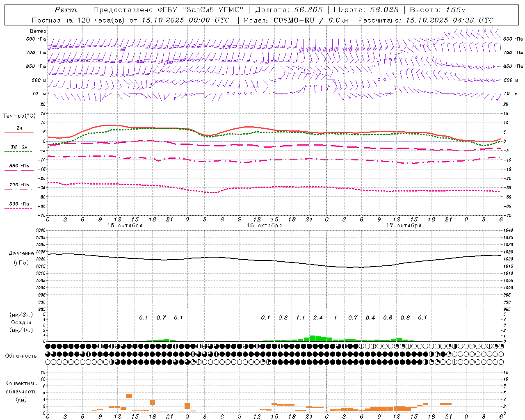Click the "(гПа)" unit label under Давление
The image size is (525, 420).
click(x=21, y=263)
